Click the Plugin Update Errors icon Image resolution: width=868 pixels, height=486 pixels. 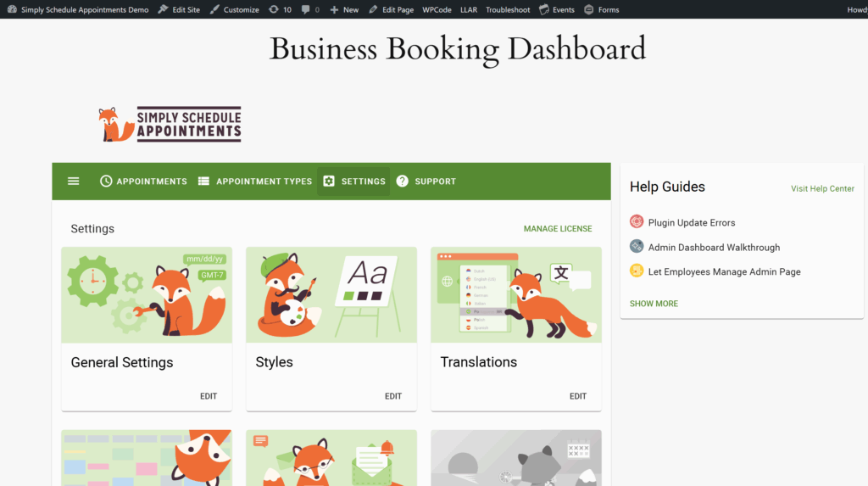coord(637,221)
